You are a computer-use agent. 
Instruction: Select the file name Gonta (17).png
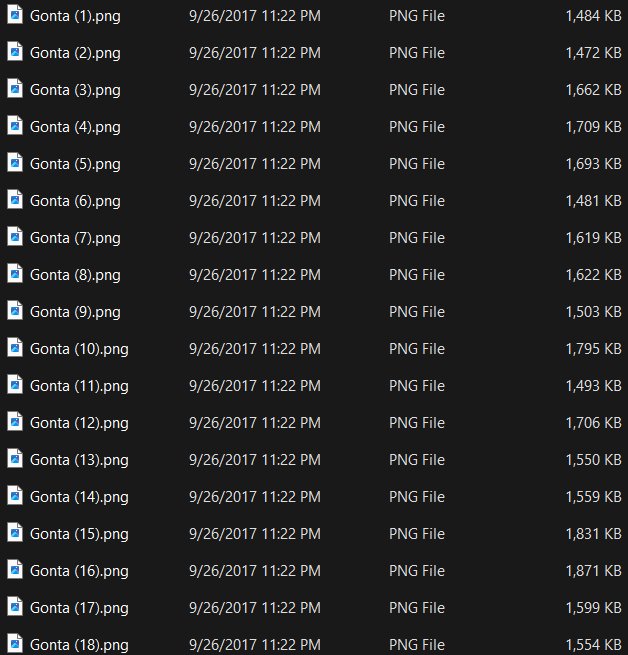[79, 608]
